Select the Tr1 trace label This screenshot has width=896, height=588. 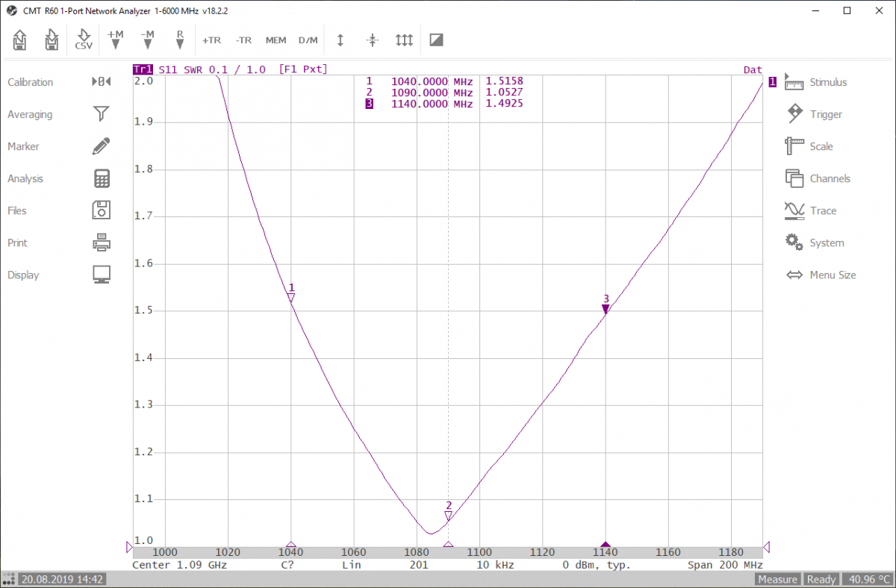tap(142, 69)
